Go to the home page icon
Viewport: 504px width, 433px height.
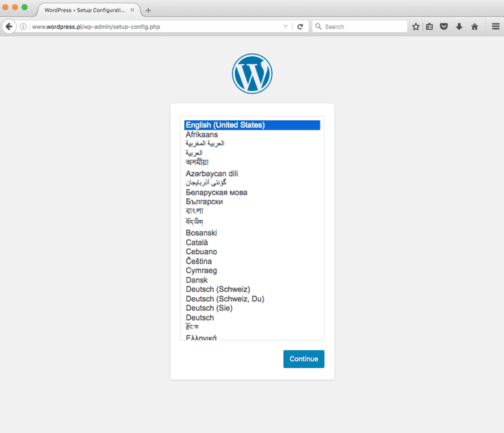pyautogui.click(x=474, y=27)
